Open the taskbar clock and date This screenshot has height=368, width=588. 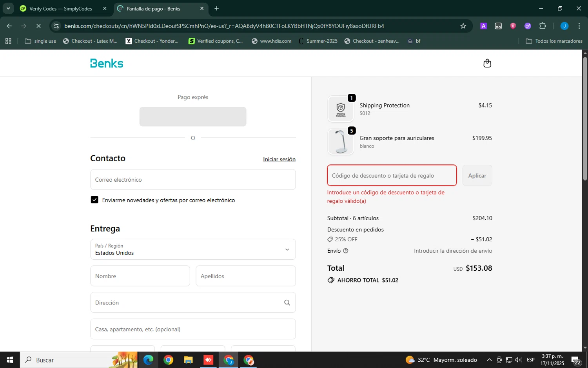tap(552, 360)
